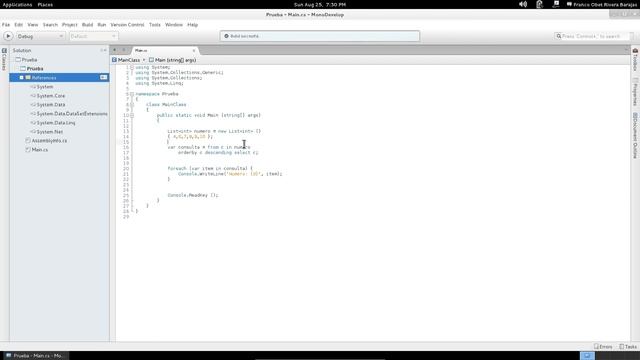Open Main.cs in the solution tree
Viewport: 640px width, 360px height.
coord(40,150)
